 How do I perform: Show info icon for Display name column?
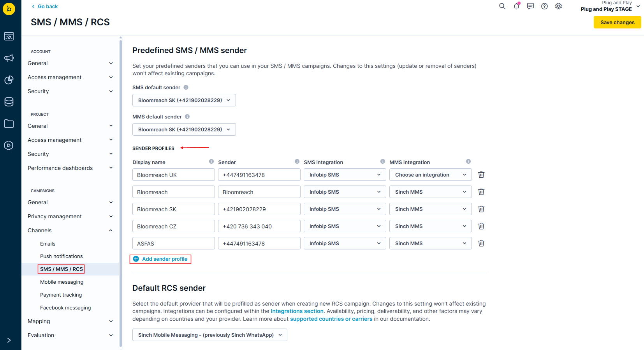point(211,161)
